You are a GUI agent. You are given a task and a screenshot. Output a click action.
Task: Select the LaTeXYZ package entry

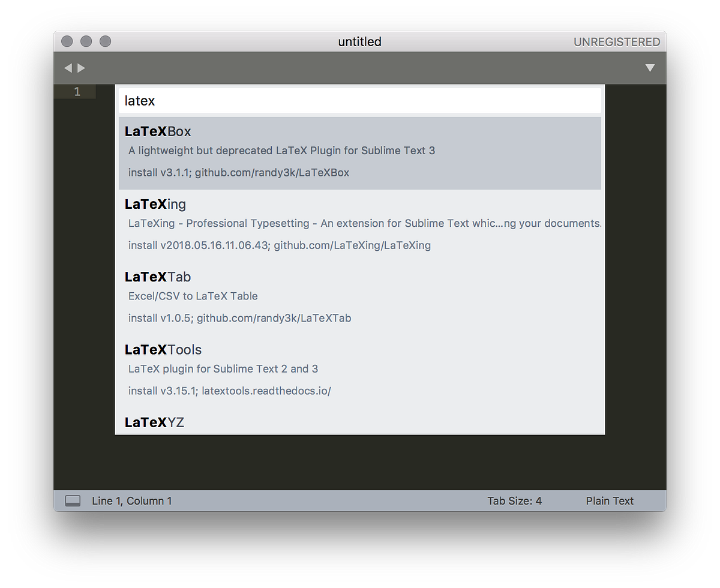pos(360,422)
